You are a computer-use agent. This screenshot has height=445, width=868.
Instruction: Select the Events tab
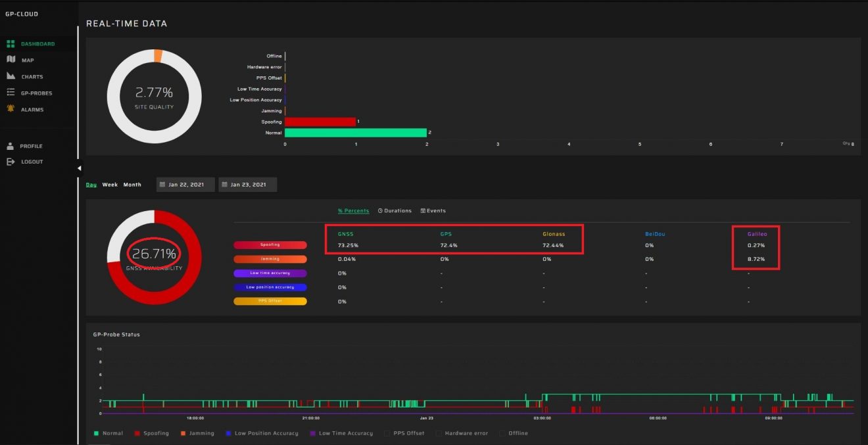(433, 211)
